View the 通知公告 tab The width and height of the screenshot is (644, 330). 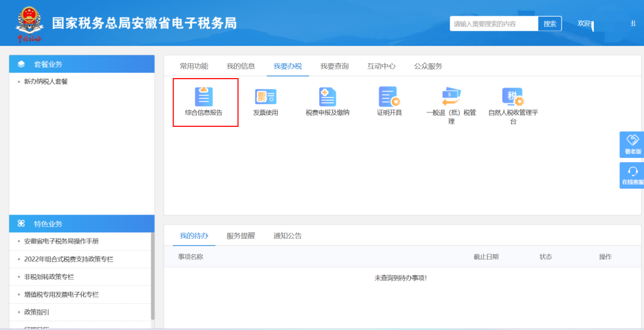287,236
